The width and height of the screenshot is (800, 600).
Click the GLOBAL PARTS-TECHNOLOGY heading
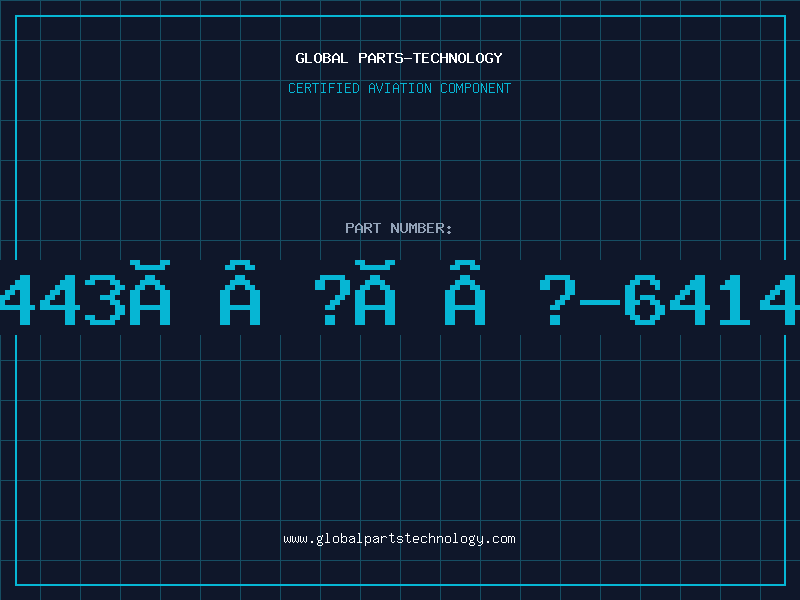[399, 58]
